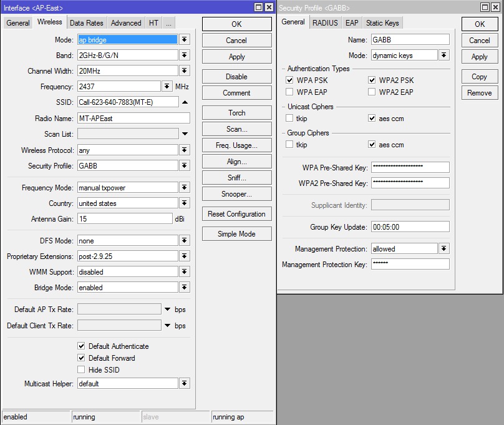
Task: Open the Band dropdown
Action: click(x=184, y=55)
